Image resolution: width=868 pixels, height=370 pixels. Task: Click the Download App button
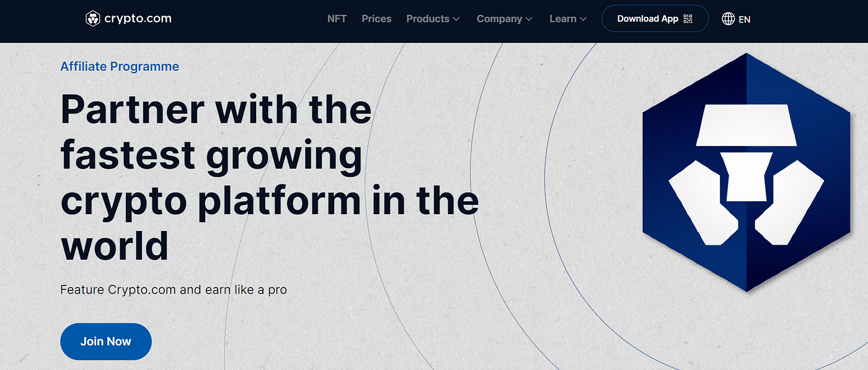655,19
